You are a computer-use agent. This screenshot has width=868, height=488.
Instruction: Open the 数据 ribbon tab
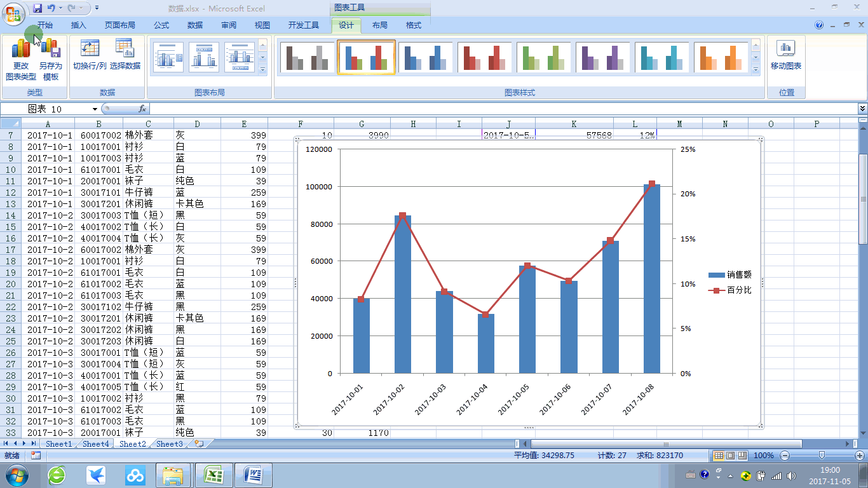pyautogui.click(x=195, y=25)
